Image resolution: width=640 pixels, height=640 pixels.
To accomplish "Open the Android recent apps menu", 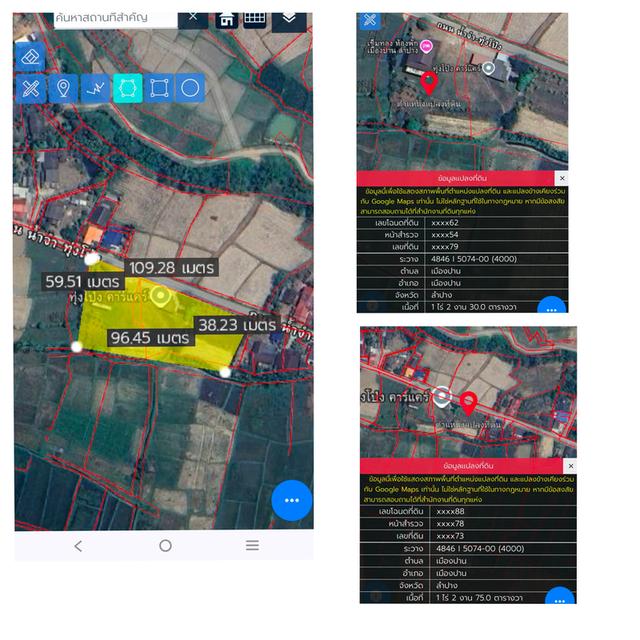I will tap(252, 545).
